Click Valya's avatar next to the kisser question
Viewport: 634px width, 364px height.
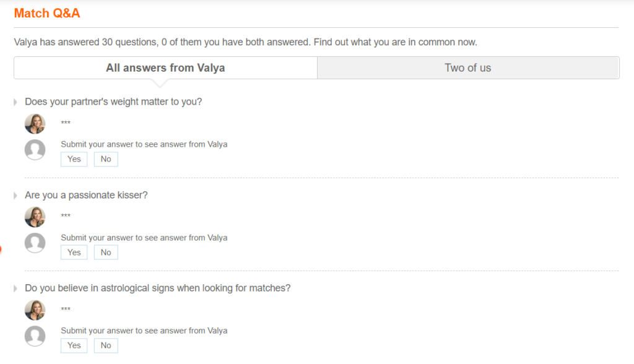(35, 217)
